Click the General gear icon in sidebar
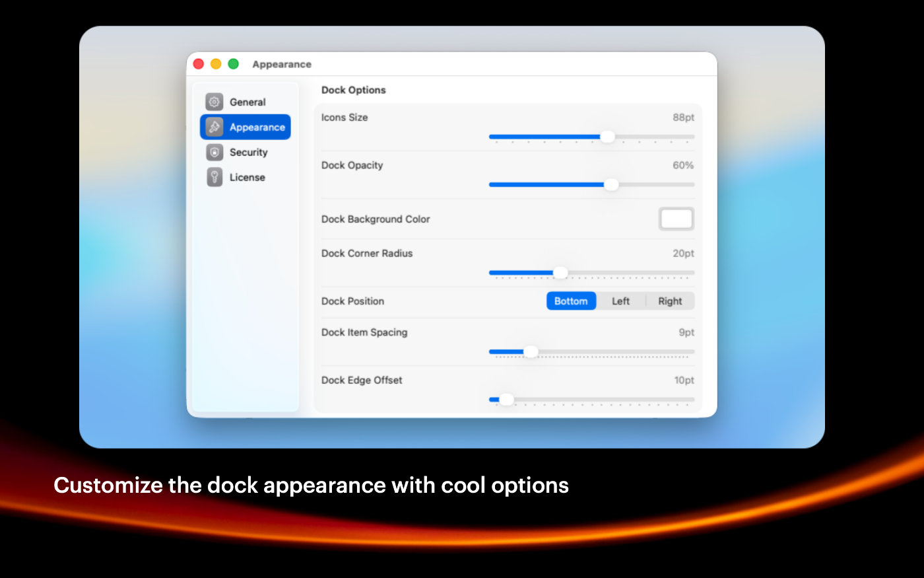Viewport: 924px width, 578px height. click(214, 102)
